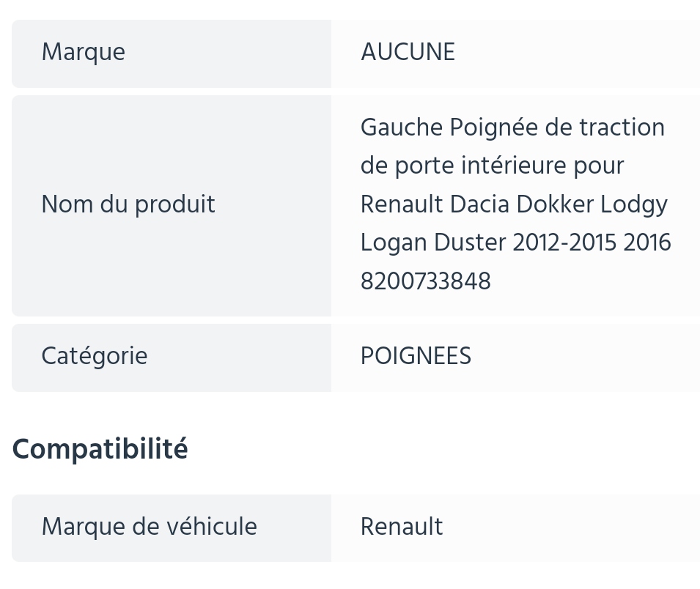Click the part number 8200733848

click(425, 281)
